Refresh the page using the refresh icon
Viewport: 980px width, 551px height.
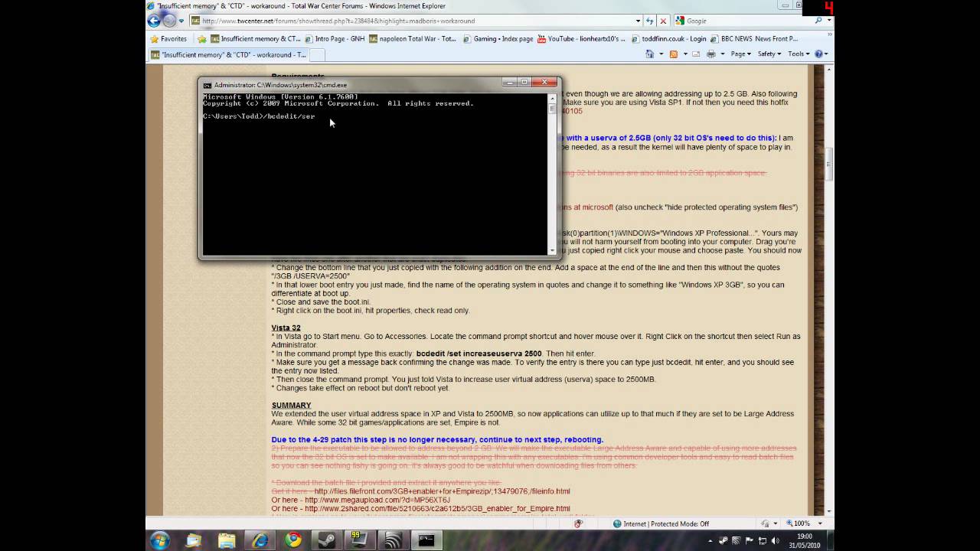(x=650, y=21)
